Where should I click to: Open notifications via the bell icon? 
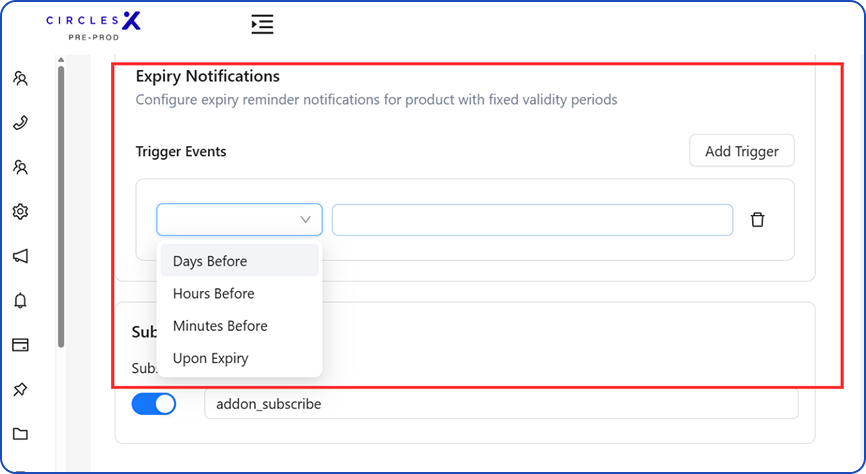point(20,301)
